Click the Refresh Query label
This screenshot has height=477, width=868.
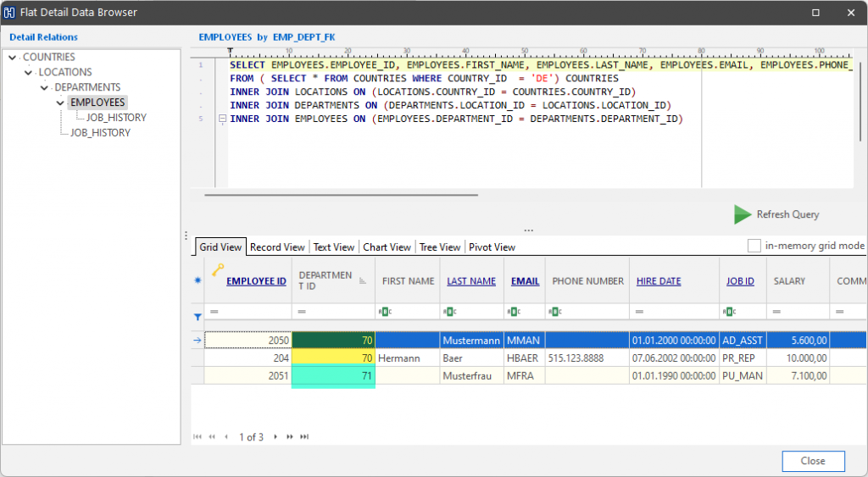[787, 214]
